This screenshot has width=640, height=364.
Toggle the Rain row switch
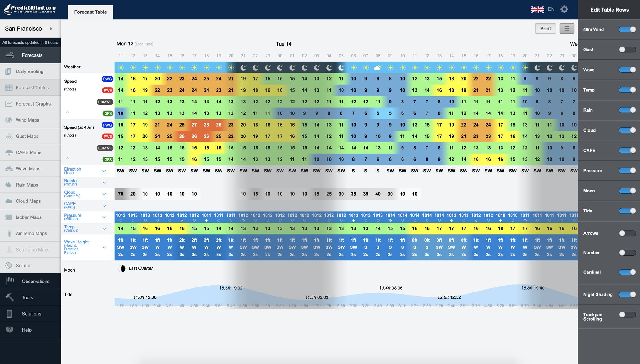coord(627,110)
